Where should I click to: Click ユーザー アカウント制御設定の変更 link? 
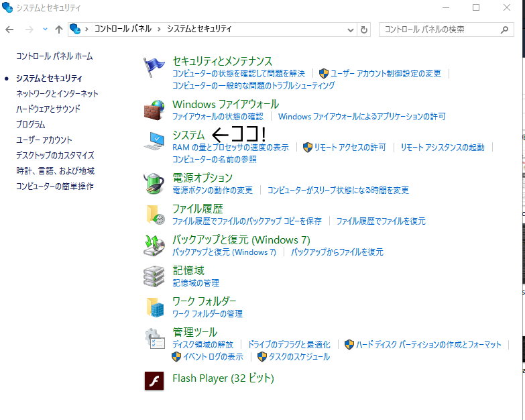386,73
